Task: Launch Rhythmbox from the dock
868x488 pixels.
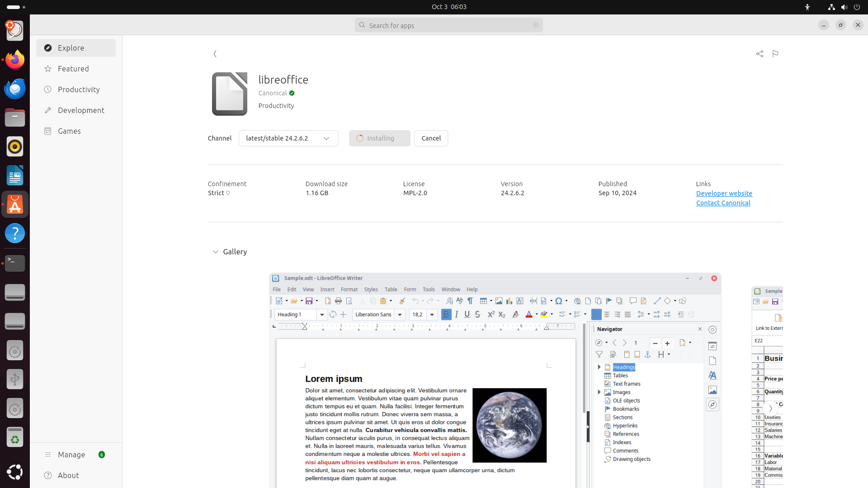Action: pos(15,146)
